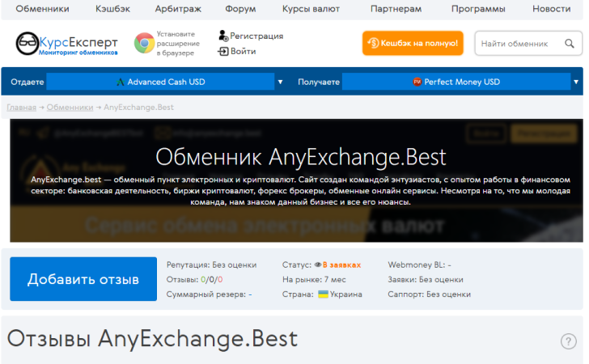Click the search magnifier icon

coord(570,44)
